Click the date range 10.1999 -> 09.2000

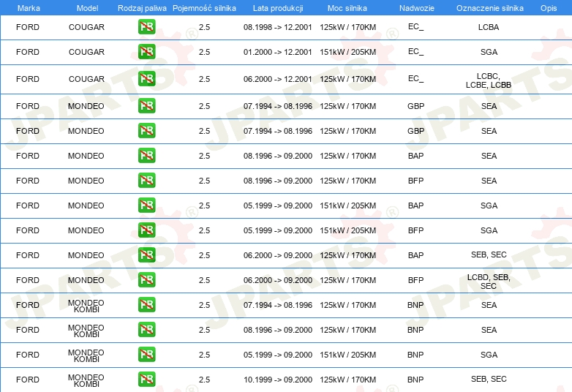[x=278, y=380]
